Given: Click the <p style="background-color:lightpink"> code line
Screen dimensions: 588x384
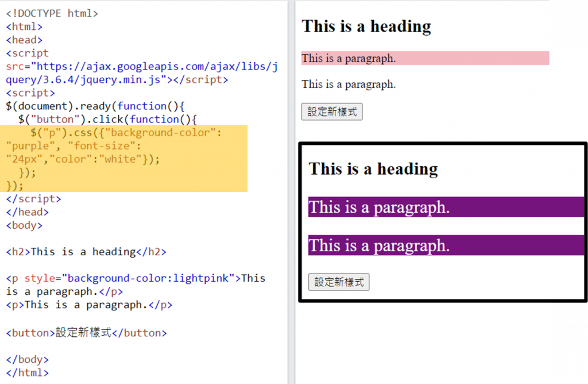Looking at the screenshot, I should pos(136,278).
